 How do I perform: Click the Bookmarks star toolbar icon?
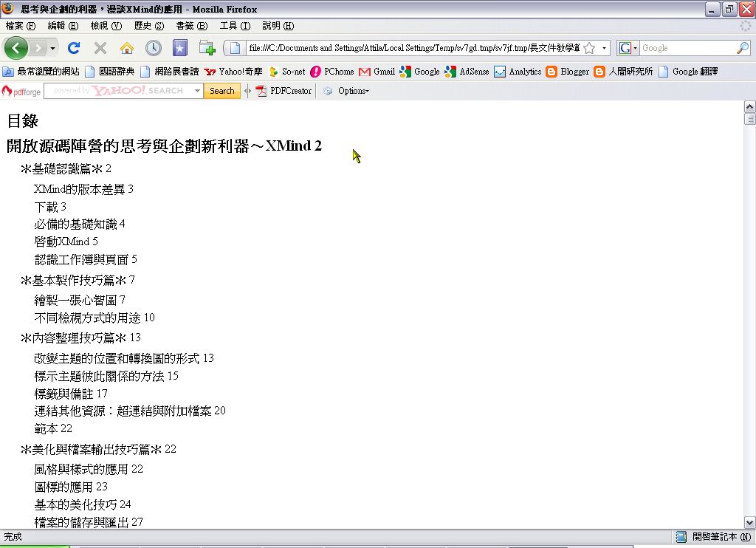[180, 48]
